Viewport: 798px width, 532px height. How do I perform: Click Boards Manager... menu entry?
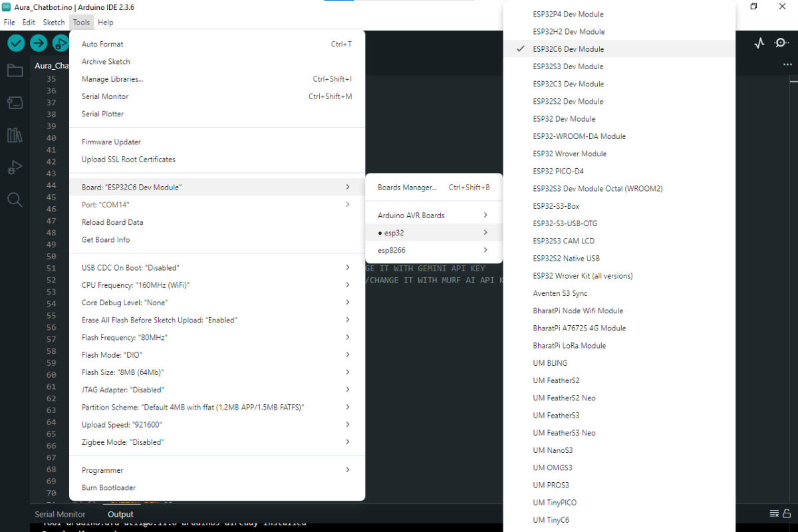click(x=407, y=188)
